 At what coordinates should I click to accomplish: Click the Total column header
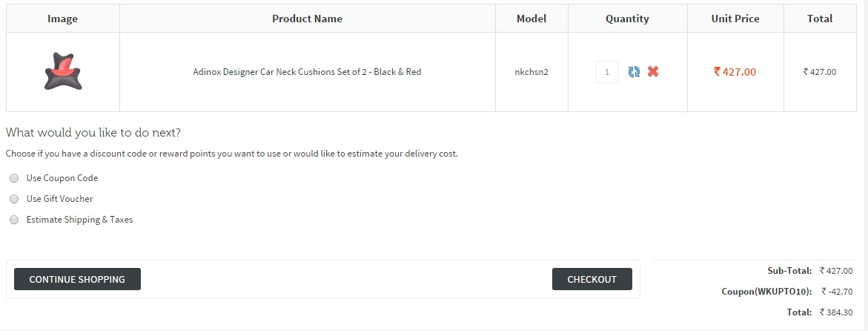[820, 19]
